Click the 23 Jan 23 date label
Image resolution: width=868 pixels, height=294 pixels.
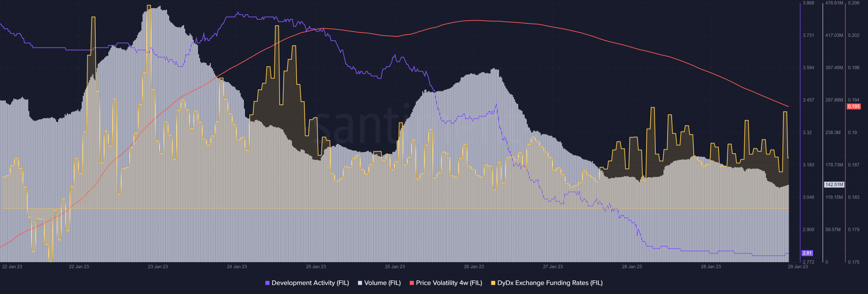pyautogui.click(x=158, y=267)
